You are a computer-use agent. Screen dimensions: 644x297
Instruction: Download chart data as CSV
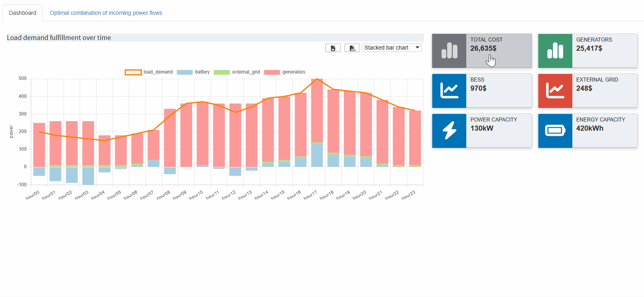[352, 48]
